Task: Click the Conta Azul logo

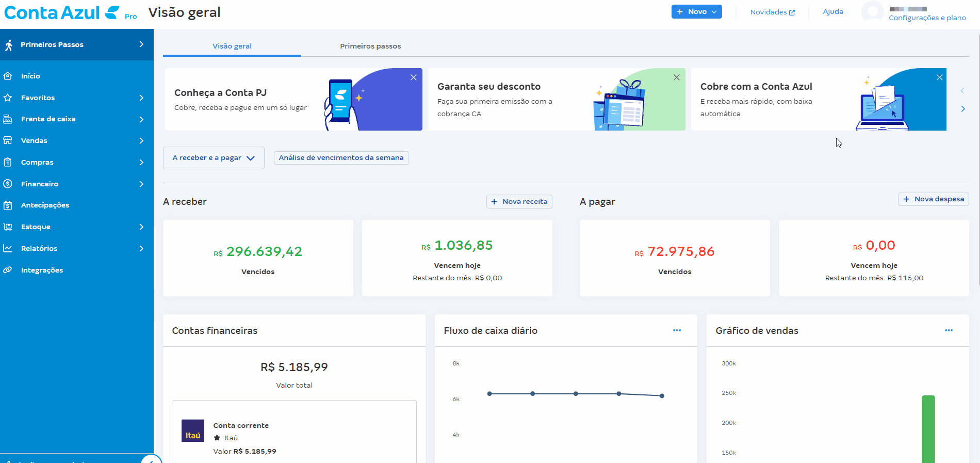Action: [x=62, y=12]
